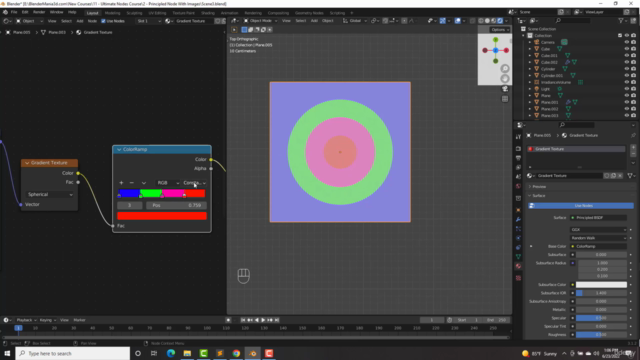640x360 pixels.
Task: Click Principled BSDF surface shader field
Action: pos(598,218)
